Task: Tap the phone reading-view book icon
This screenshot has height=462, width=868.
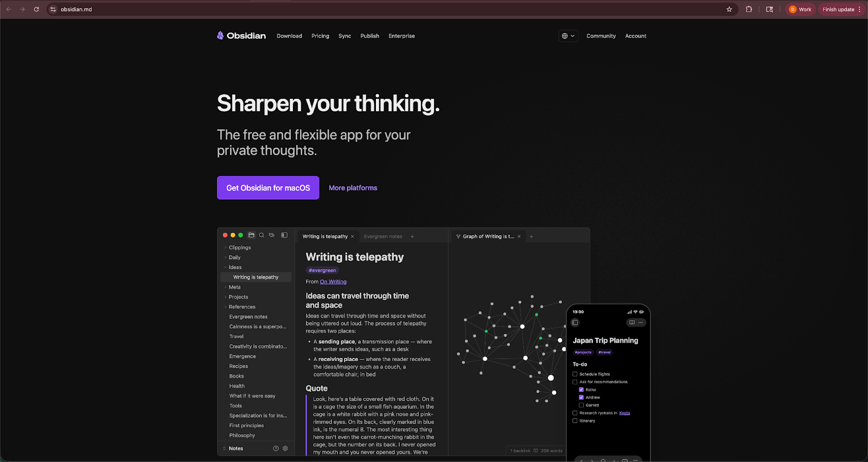Action: click(x=632, y=322)
